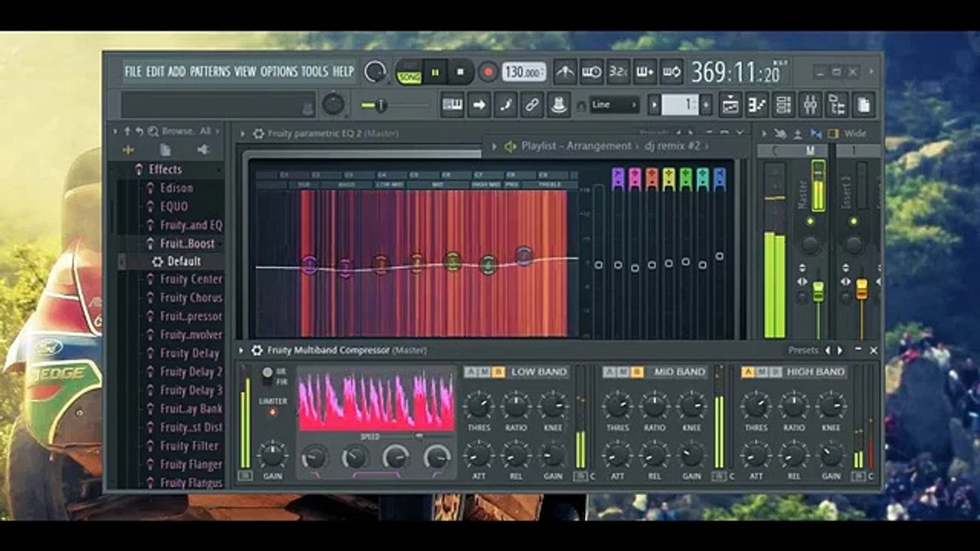Click the Insert 1 orange fader
The width and height of the screenshot is (980, 551).
tap(862, 289)
